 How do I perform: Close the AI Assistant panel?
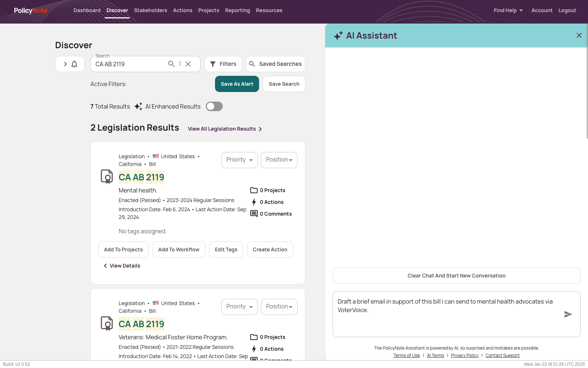click(x=579, y=35)
